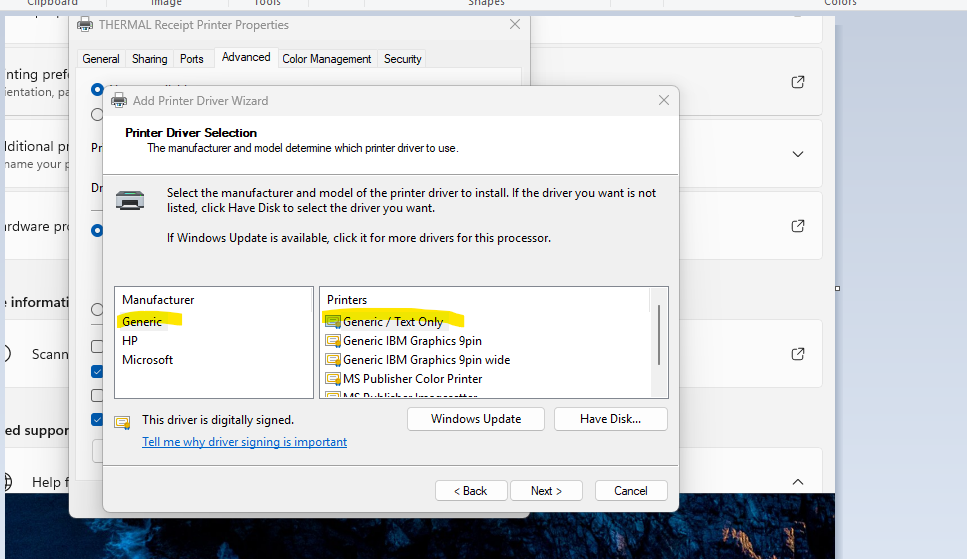Select Generic in the Manufacturer list
This screenshot has height=559, width=967.
[142, 321]
